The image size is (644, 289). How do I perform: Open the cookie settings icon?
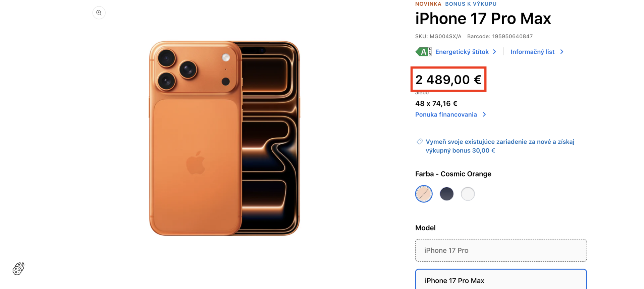18,269
